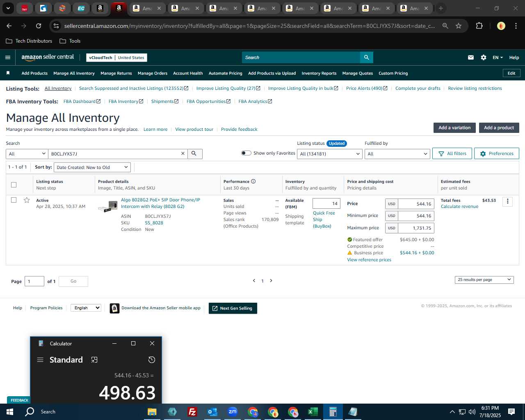The width and height of the screenshot is (525, 420).
Task: Click the Edit menu bar button
Action: click(511, 73)
